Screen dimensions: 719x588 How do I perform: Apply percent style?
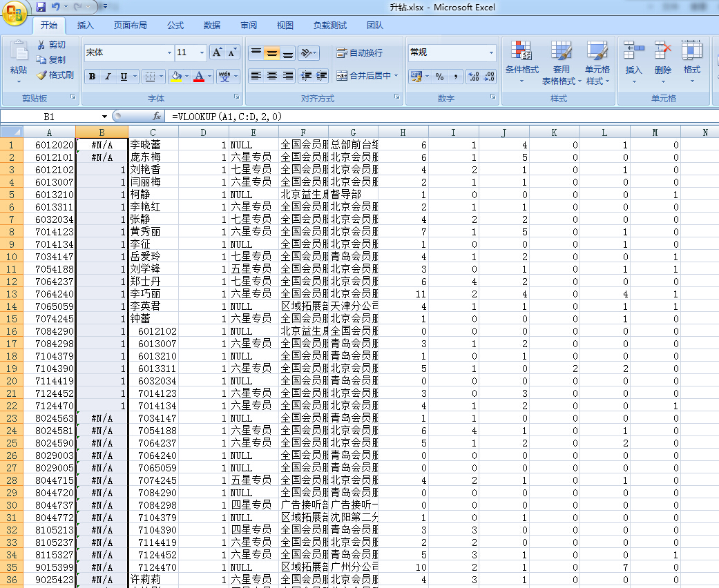(x=440, y=77)
